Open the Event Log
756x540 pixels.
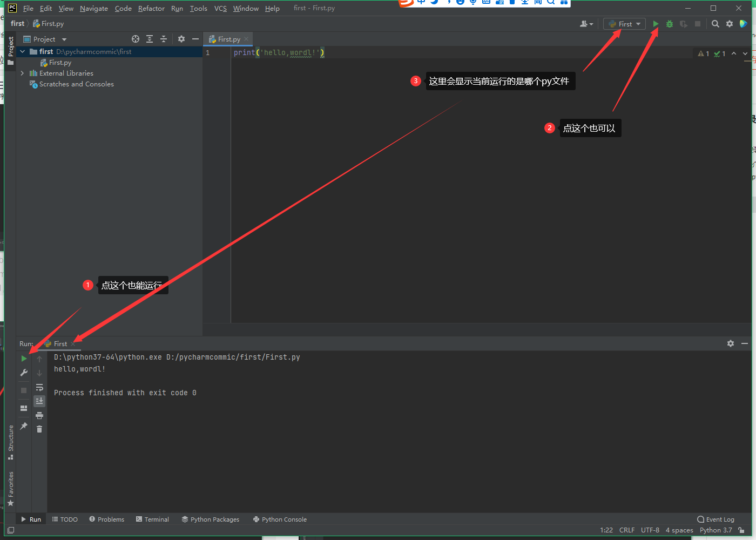(716, 519)
